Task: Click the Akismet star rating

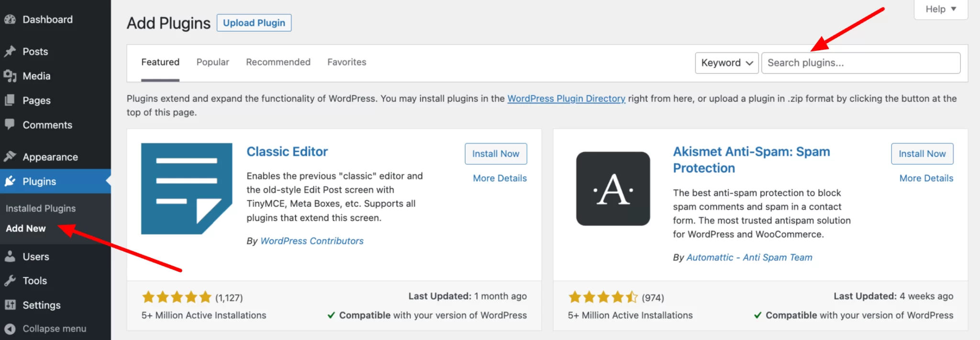Action: click(603, 297)
